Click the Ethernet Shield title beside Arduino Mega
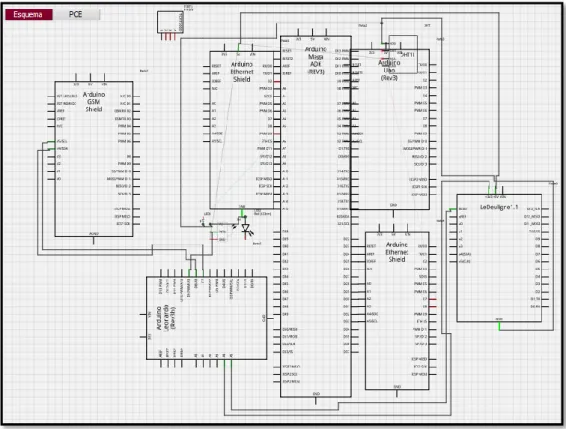566x429 pixels. coord(241,72)
